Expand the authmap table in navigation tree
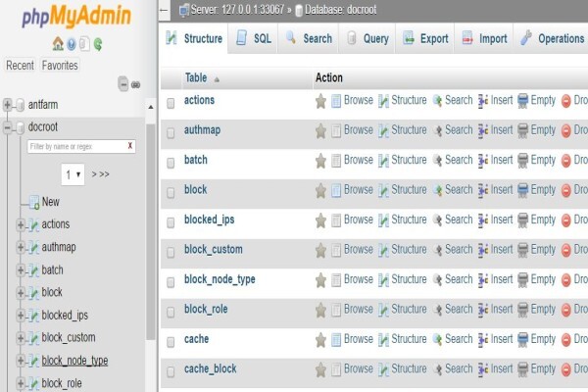 click(x=21, y=247)
